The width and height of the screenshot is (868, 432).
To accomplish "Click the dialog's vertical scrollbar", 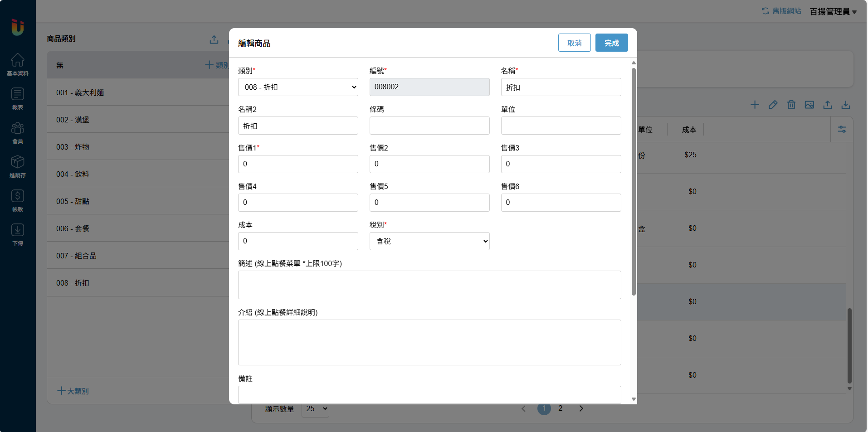I will click(x=634, y=181).
